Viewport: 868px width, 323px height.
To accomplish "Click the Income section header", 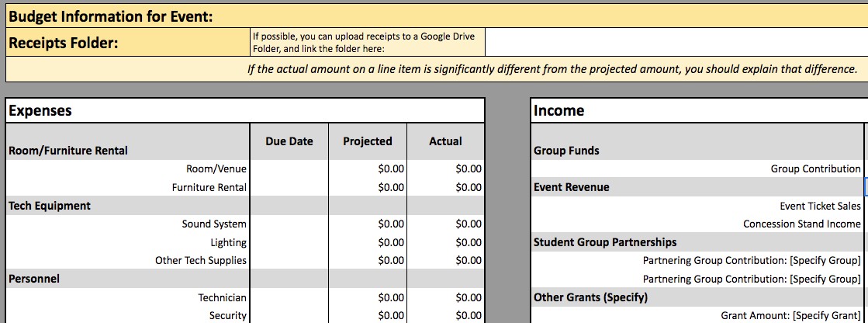I will point(558,110).
